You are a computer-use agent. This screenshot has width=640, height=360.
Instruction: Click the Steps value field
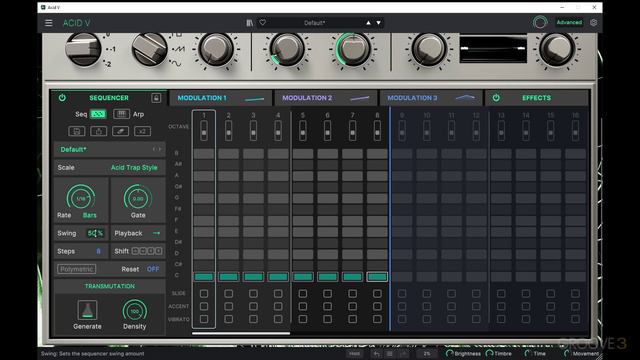98,251
